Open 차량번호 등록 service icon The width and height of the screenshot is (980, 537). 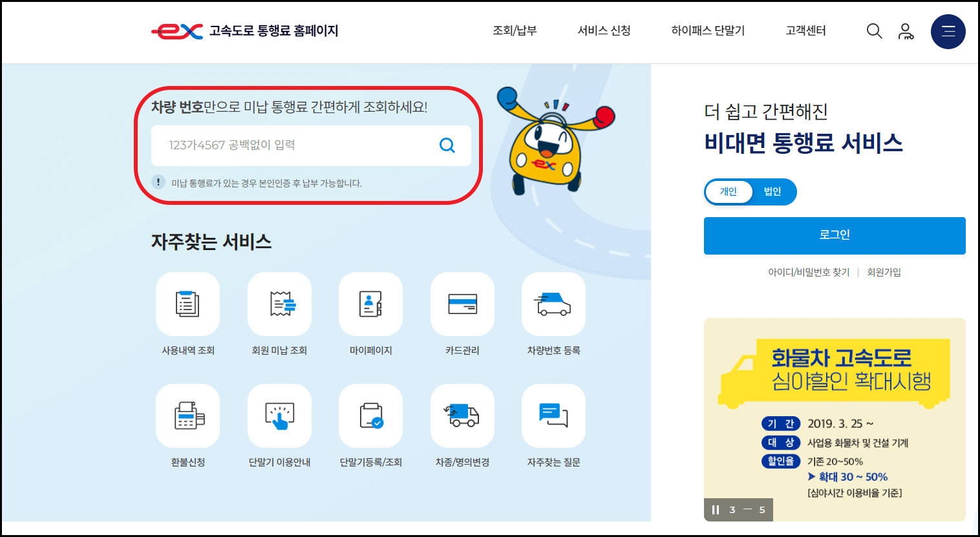[x=553, y=304]
